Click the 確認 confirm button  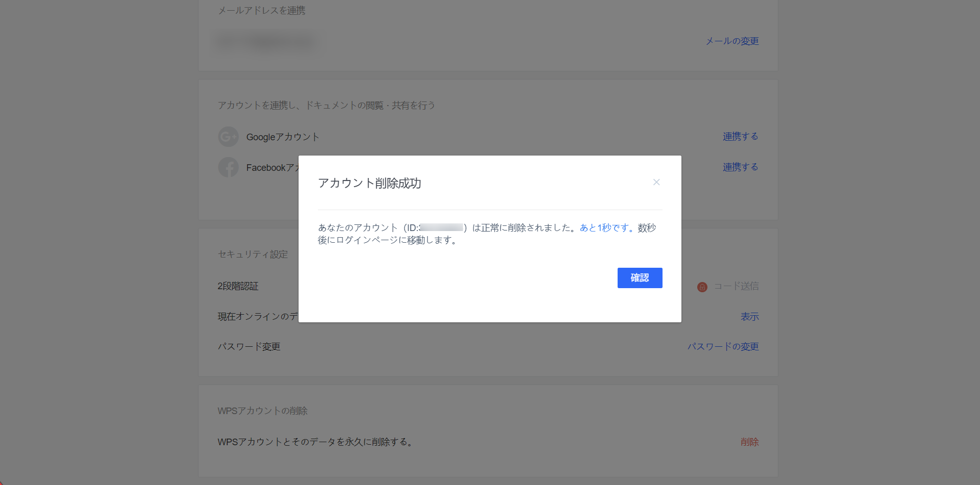pos(640,278)
